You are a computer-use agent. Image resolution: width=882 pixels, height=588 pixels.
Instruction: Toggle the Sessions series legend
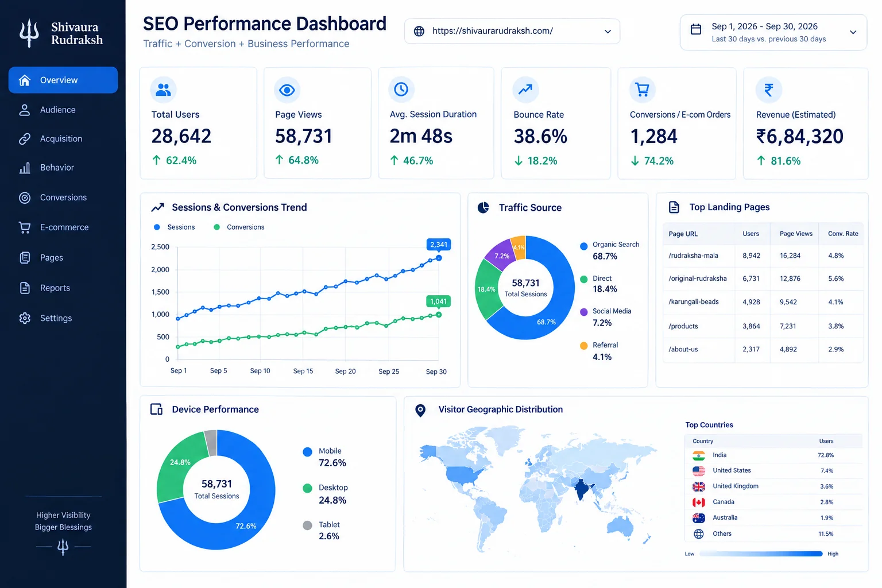coord(175,227)
